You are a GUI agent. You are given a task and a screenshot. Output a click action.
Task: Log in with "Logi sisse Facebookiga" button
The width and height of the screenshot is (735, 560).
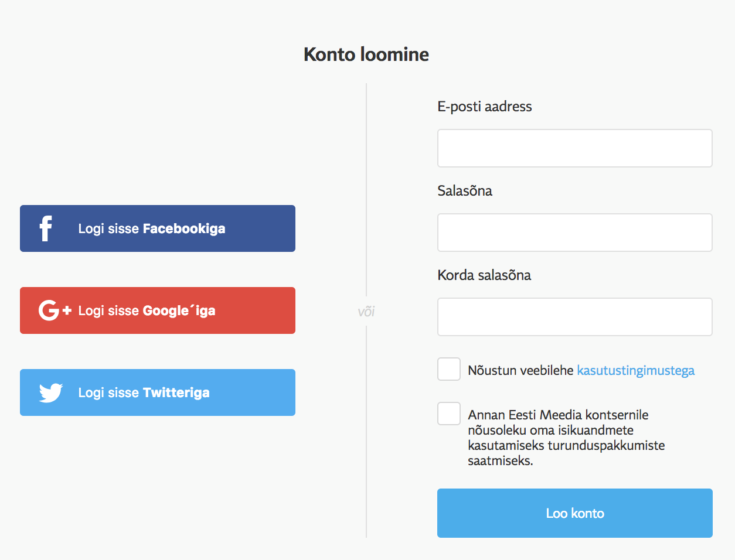click(158, 228)
